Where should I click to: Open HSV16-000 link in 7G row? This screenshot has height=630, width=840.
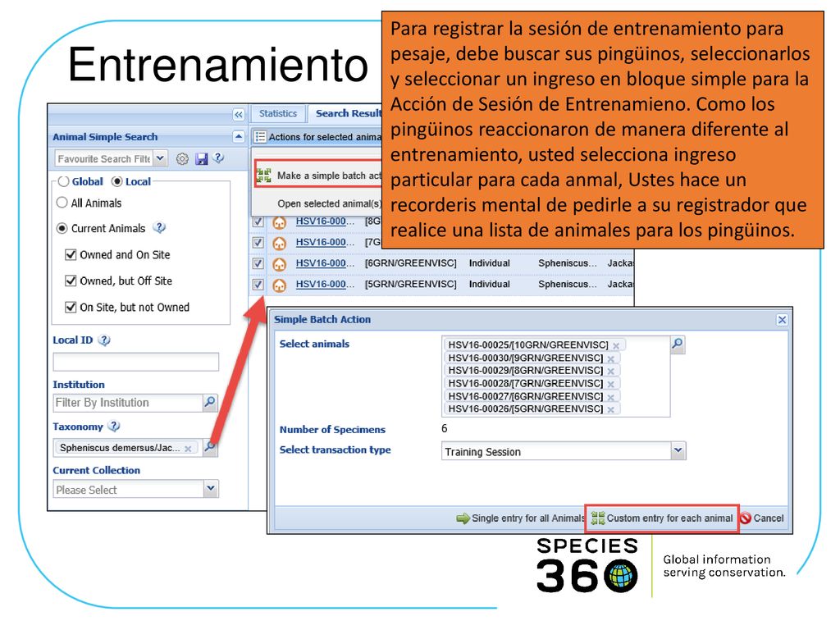(x=325, y=242)
